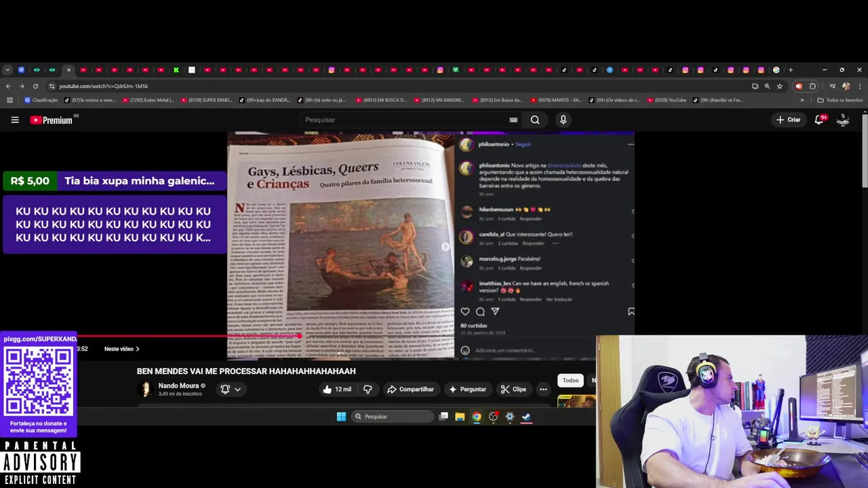This screenshot has height=488, width=868.
Task: Click the browser back arrow
Action: click(x=8, y=86)
